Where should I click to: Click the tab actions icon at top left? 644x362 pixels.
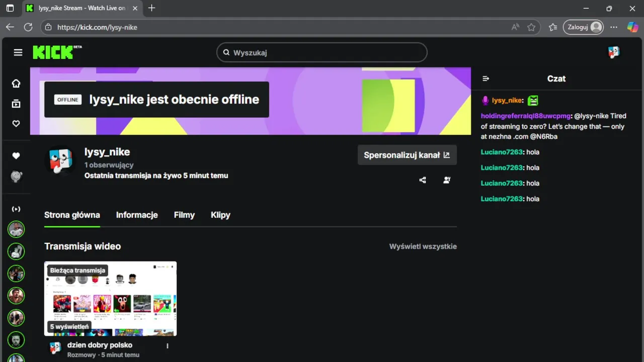10,8
